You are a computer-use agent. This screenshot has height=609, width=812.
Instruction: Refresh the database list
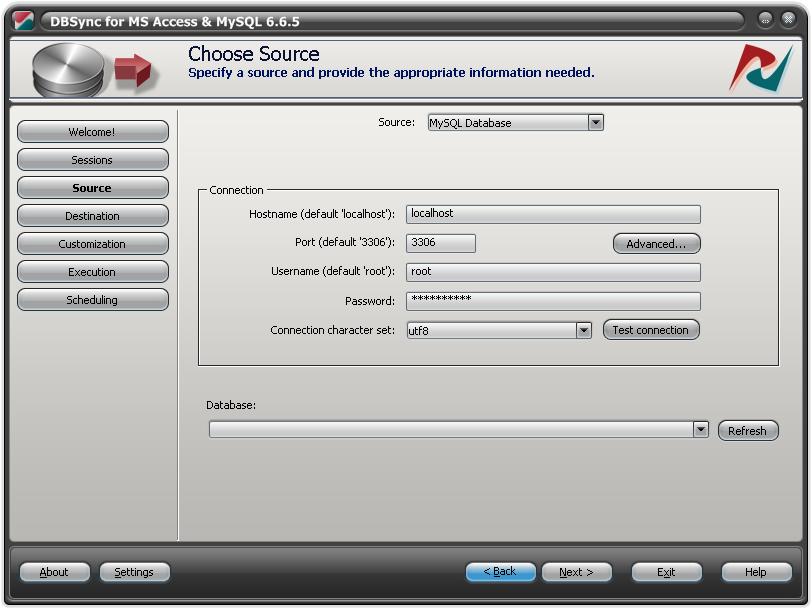click(x=748, y=430)
